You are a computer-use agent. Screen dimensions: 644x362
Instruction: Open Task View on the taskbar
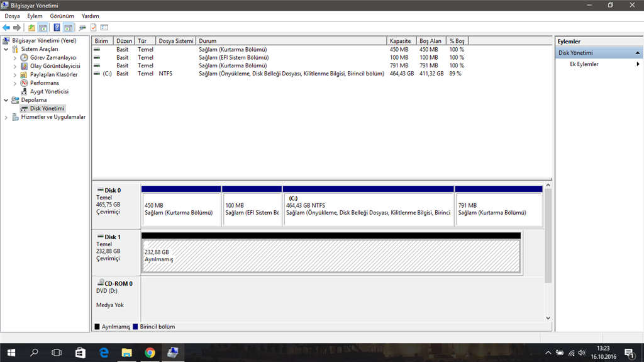point(57,353)
